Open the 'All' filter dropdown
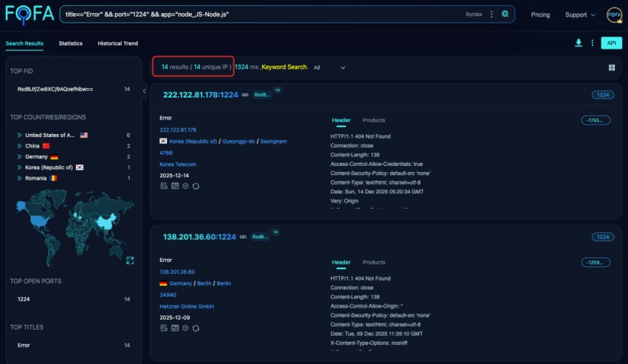This screenshot has height=364, width=628. pyautogui.click(x=329, y=68)
